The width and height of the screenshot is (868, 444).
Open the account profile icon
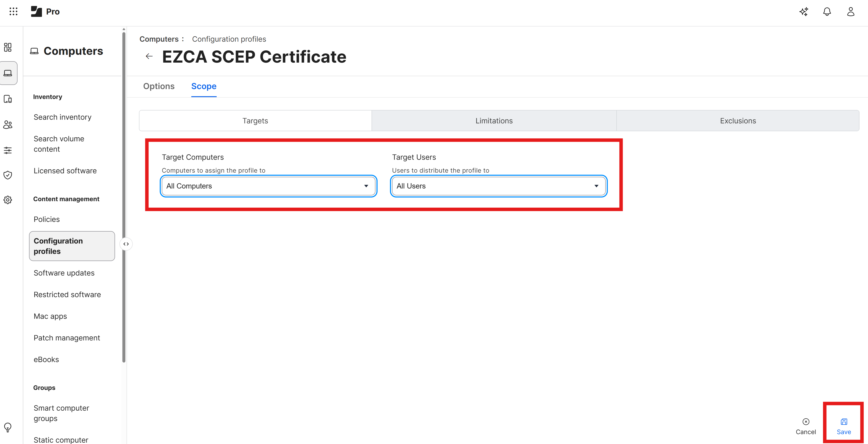pos(850,12)
